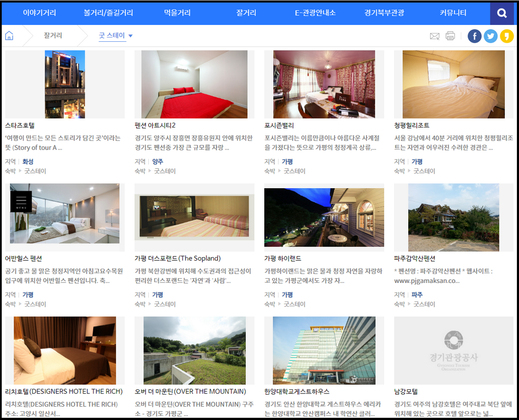This screenshot has width=519, height=420.
Task: Filter by 양주 region link
Action: pos(157,161)
